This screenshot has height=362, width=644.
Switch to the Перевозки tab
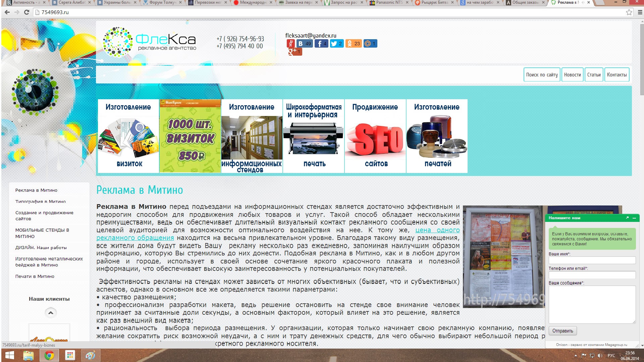(208, 3)
